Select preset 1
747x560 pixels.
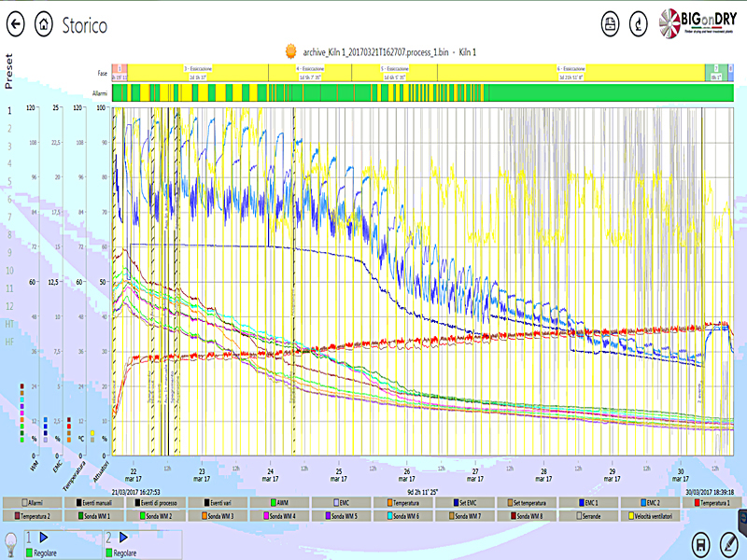[x=9, y=111]
